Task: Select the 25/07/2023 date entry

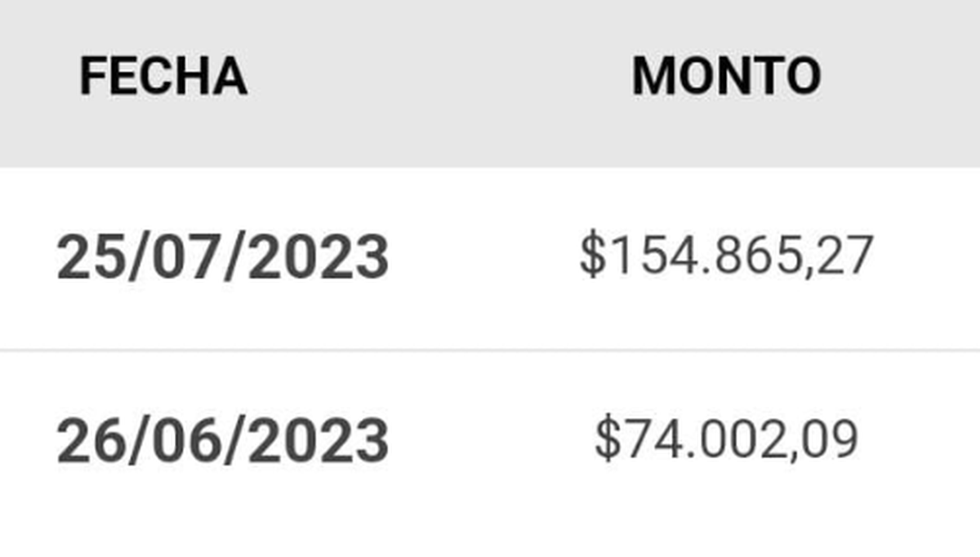Action: pyautogui.click(x=222, y=257)
